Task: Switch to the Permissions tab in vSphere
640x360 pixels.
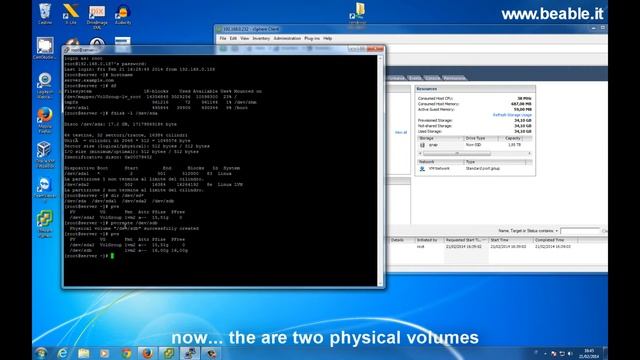Action: coord(454,78)
